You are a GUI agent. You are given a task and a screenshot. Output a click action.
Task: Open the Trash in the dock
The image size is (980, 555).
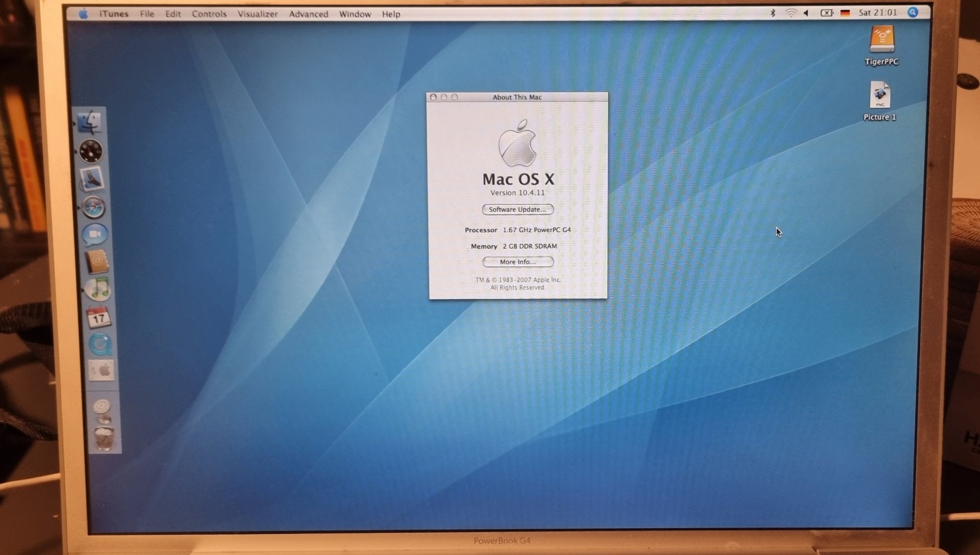tap(104, 438)
